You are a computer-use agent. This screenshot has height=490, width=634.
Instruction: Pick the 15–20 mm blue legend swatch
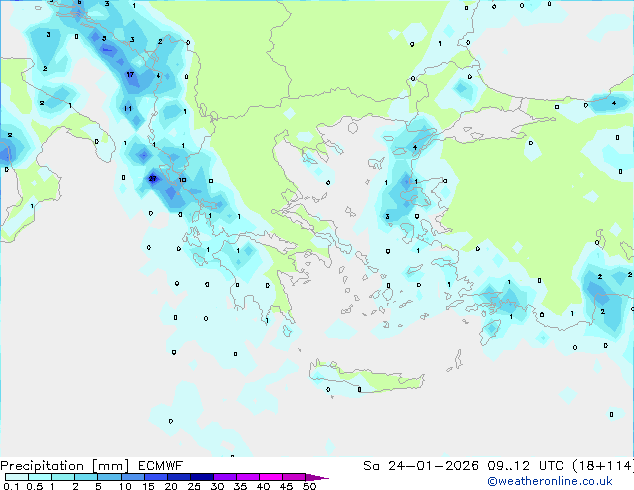[156, 477]
